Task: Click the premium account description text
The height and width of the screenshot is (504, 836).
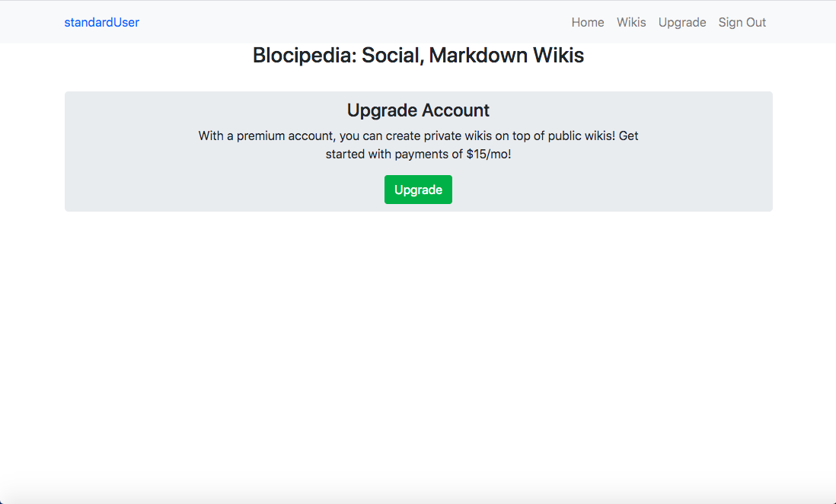Action: (418, 145)
